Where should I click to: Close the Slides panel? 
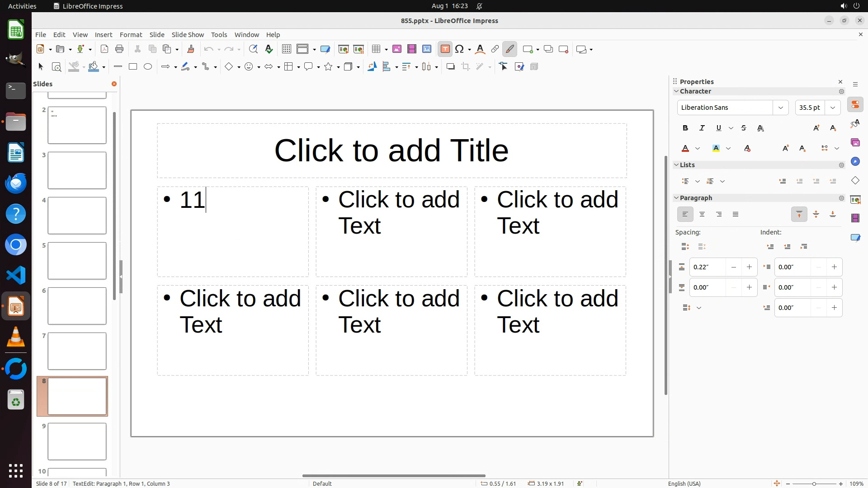tap(114, 84)
